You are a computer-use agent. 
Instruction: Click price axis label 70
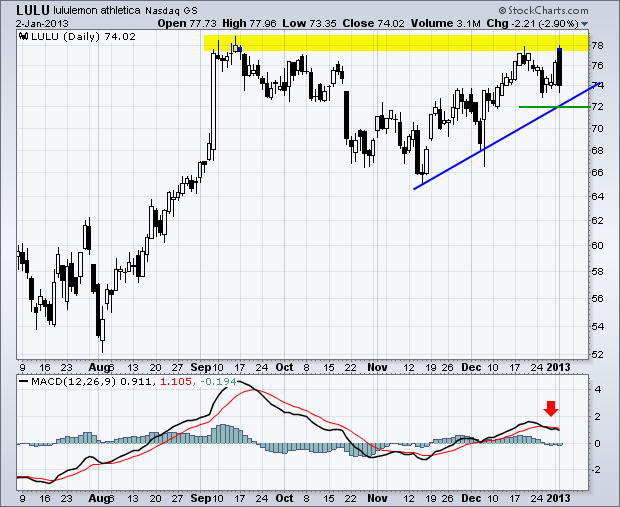click(x=598, y=129)
